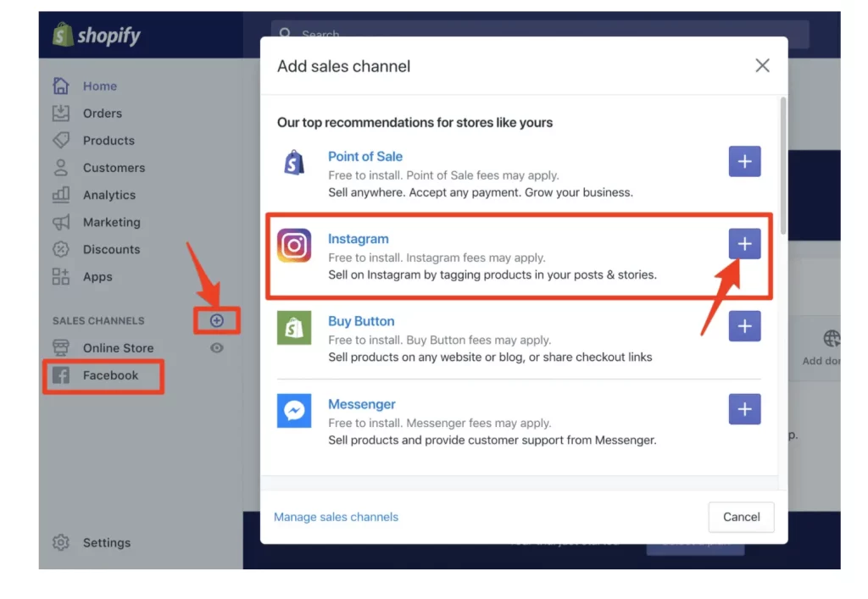This screenshot has height=599, width=868.
Task: Cancel the Add sales channel dialog
Action: click(741, 517)
